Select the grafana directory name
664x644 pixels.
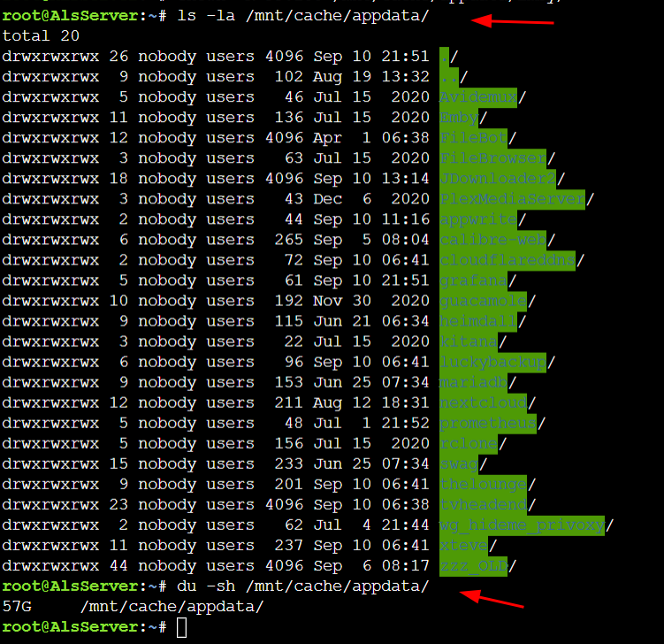(473, 280)
